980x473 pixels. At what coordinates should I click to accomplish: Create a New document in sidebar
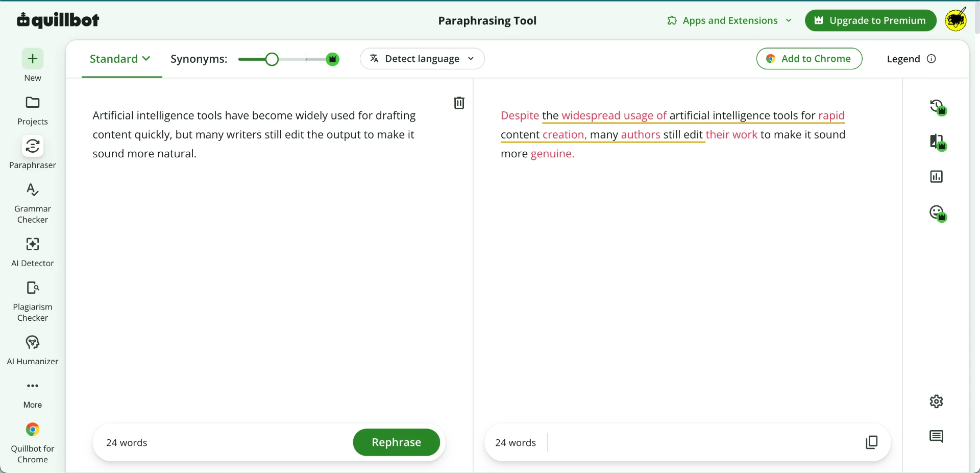(x=33, y=65)
